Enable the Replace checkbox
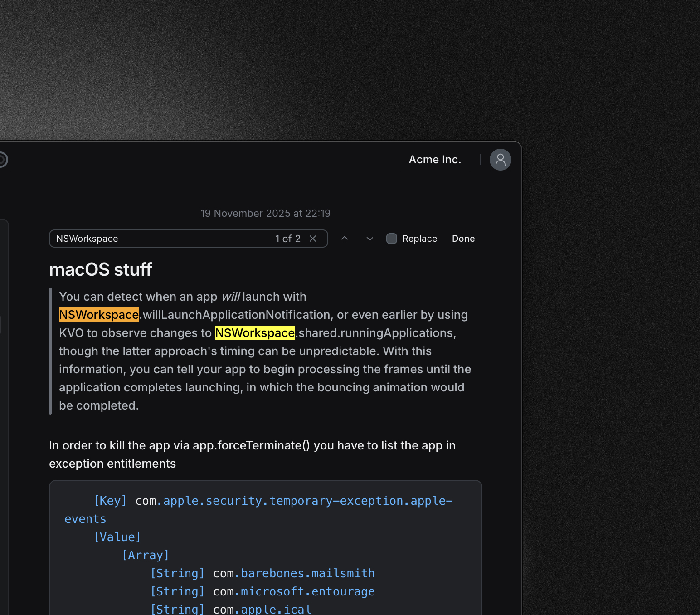700x615 pixels. 392,239
